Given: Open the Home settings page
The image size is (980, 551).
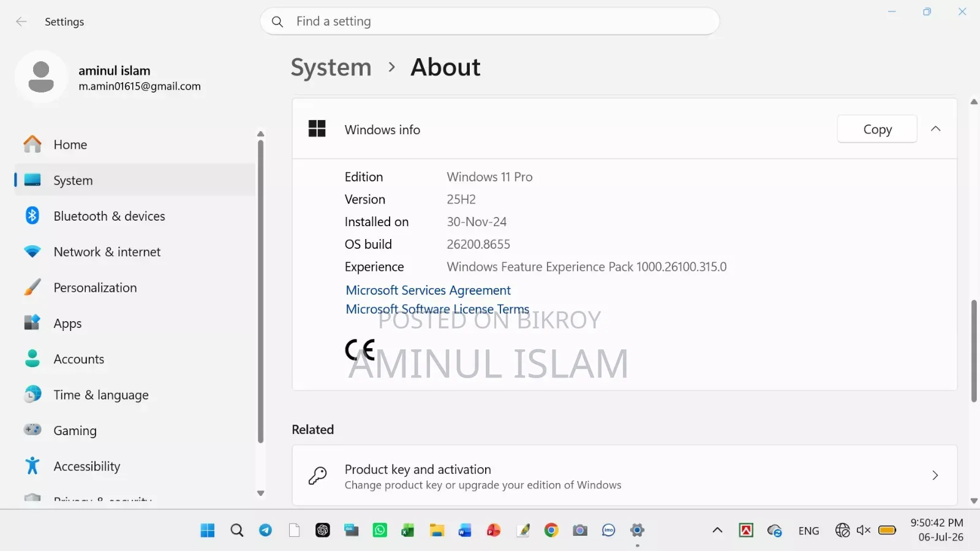Looking at the screenshot, I should [135, 145].
